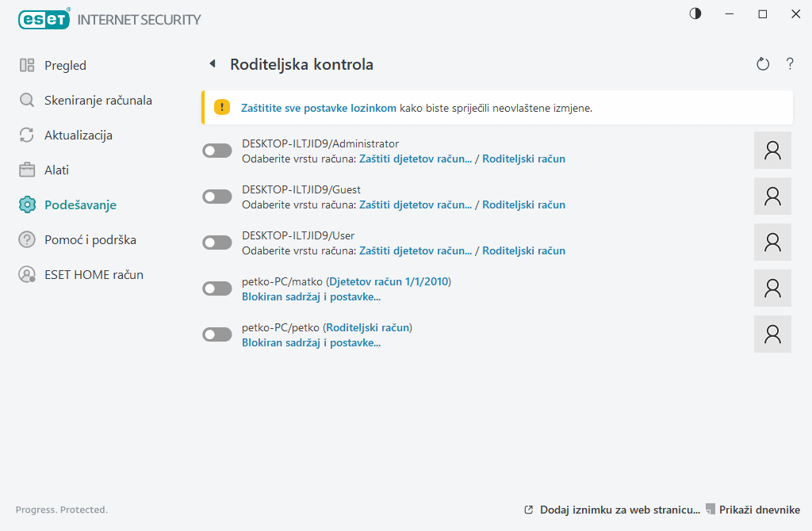The height and width of the screenshot is (531, 812).
Task: Go to Skeniranje računala in sidebar
Action: (98, 101)
